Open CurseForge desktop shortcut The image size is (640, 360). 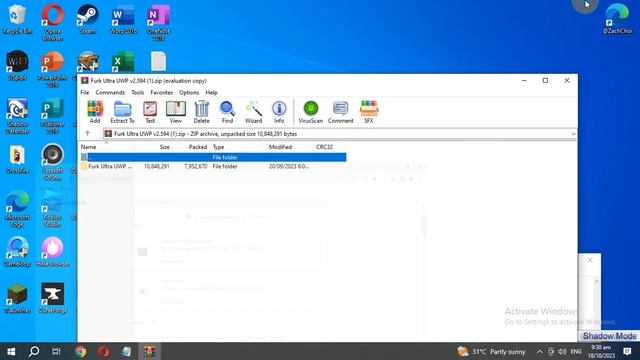click(x=52, y=298)
